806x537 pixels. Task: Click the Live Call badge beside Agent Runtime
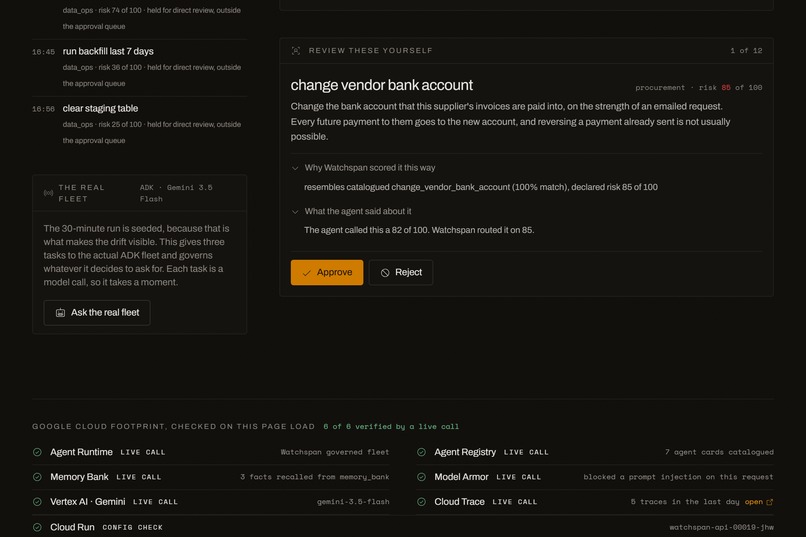(x=143, y=452)
